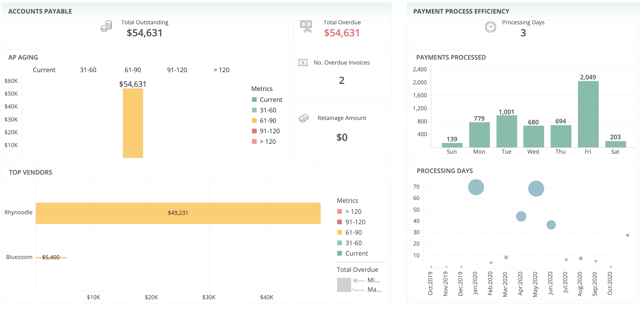
Task: Click the Apr:2020 processing days bubble
Action: point(521,216)
